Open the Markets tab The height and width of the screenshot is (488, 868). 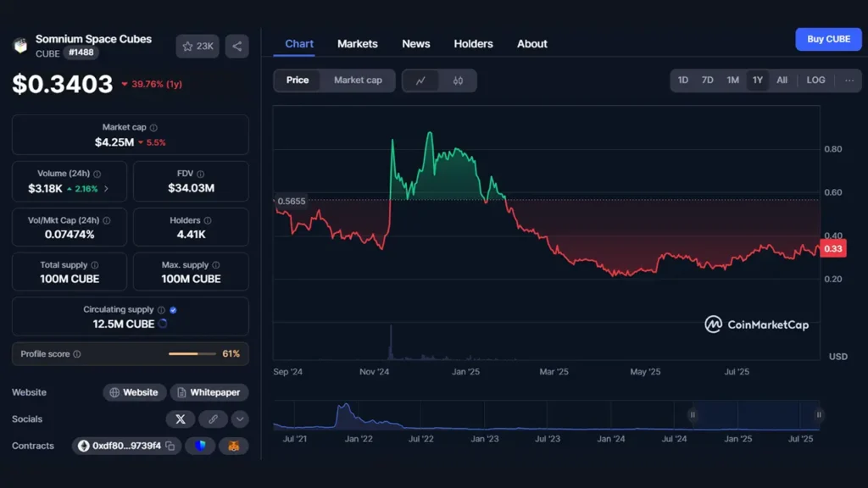click(358, 44)
